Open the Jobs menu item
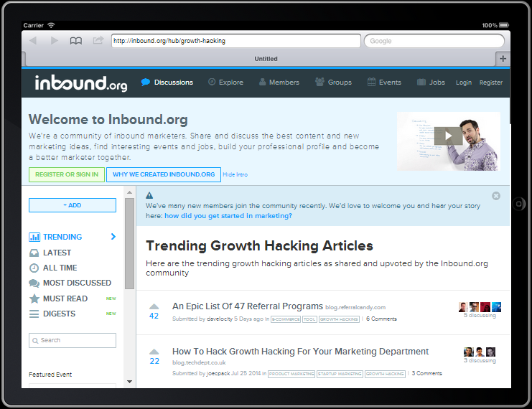The image size is (532, 409). coord(431,83)
